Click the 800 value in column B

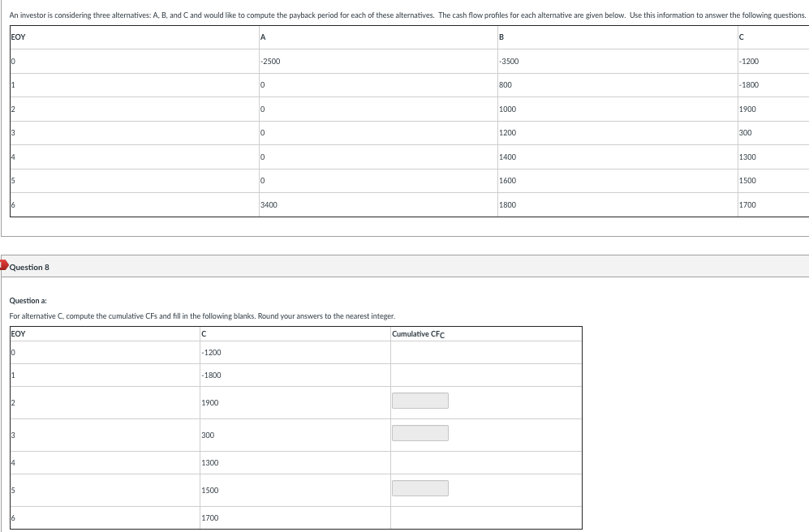pos(506,84)
